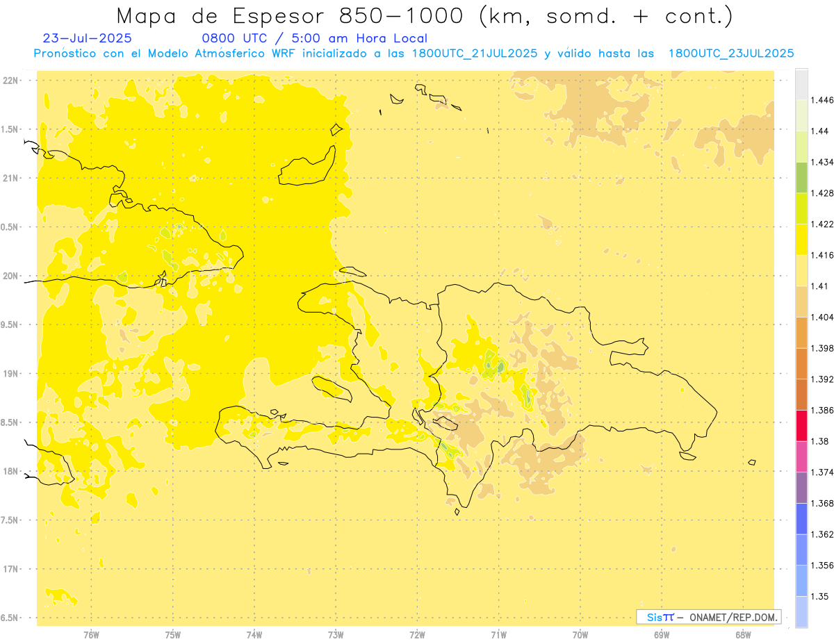
Task: Click the legend value 1.404
Action: click(822, 317)
